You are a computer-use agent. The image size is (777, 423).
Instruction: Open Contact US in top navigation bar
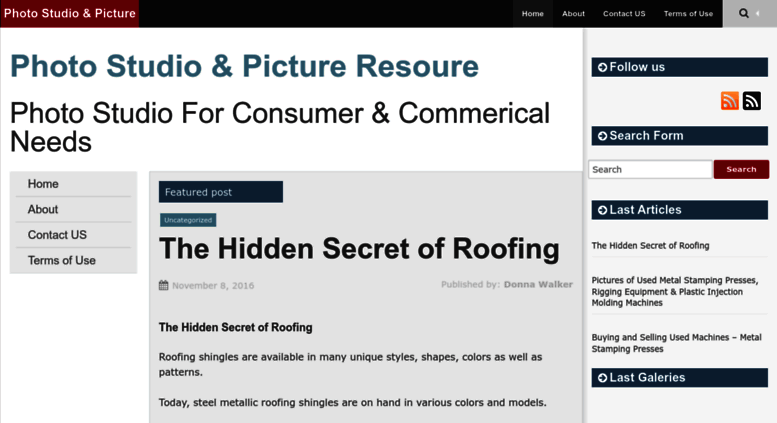click(624, 13)
